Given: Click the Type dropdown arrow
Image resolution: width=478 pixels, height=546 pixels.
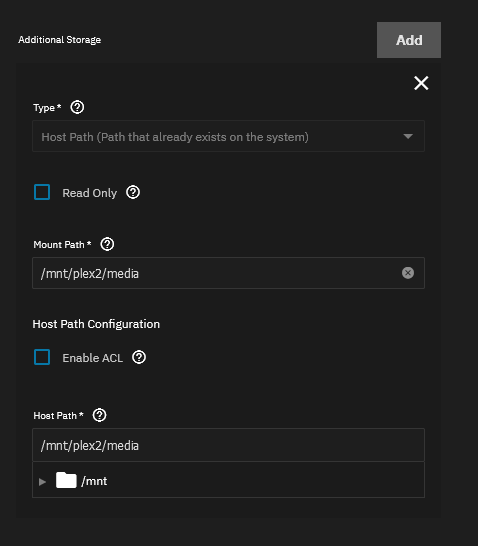Looking at the screenshot, I should [408, 136].
